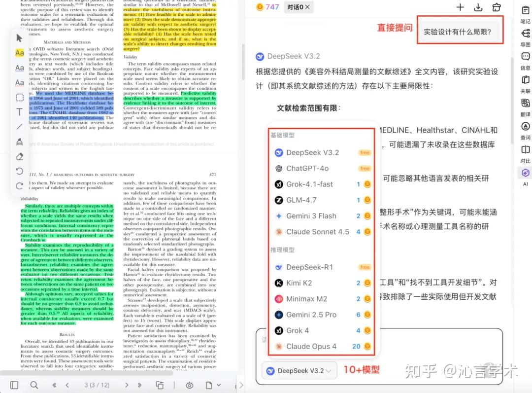Go to the next page
Image resolution: width=532 pixels, height=393 pixels.
pyautogui.click(x=127, y=385)
